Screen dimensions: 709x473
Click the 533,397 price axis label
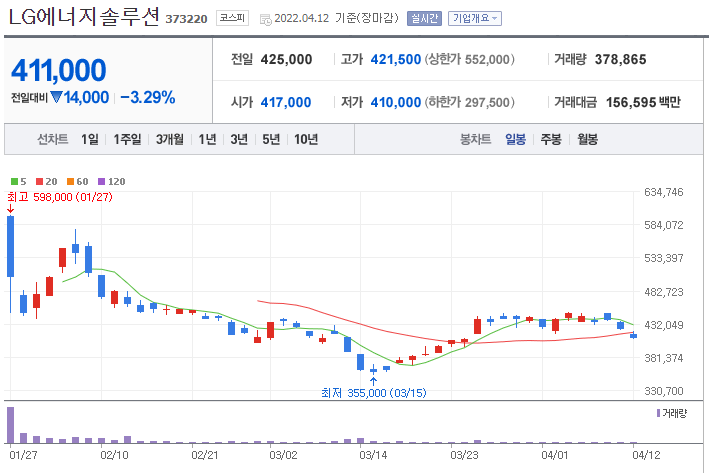click(663, 258)
